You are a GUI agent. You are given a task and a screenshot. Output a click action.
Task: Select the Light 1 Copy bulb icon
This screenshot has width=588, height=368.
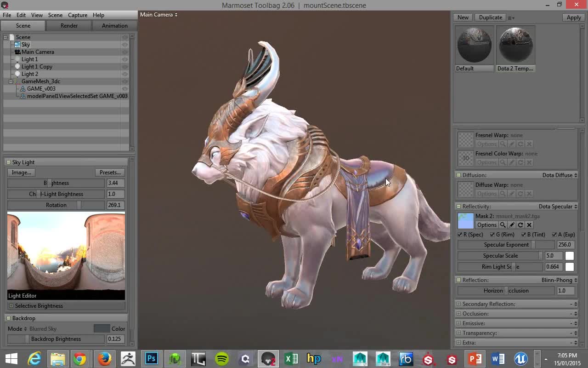17,67
